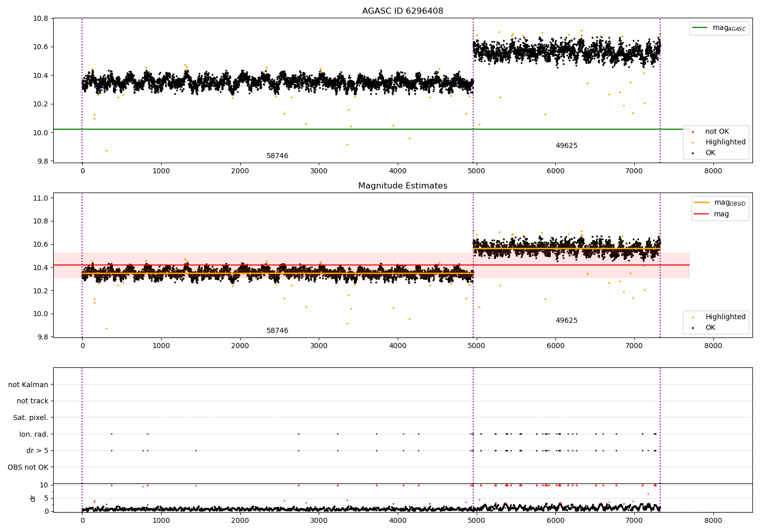Click the 11.0 y-axis tick label
The image size is (760, 532).
[41, 199]
